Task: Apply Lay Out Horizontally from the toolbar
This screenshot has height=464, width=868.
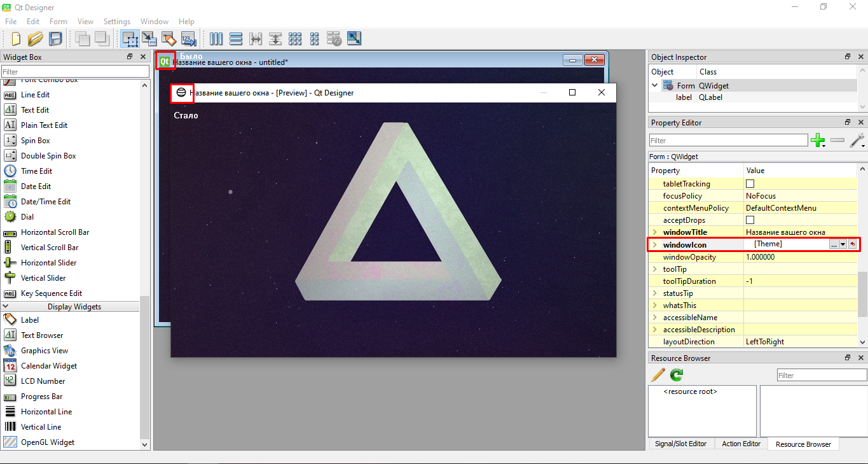Action: [x=216, y=39]
